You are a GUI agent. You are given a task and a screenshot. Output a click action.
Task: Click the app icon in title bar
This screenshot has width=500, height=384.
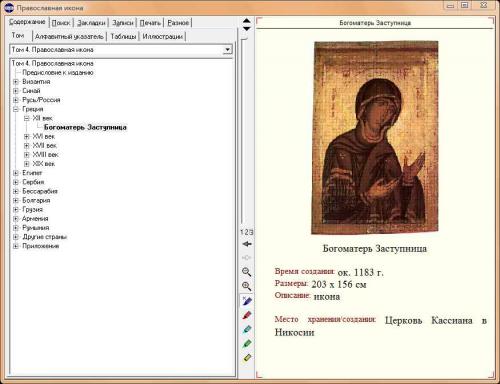(9, 7)
